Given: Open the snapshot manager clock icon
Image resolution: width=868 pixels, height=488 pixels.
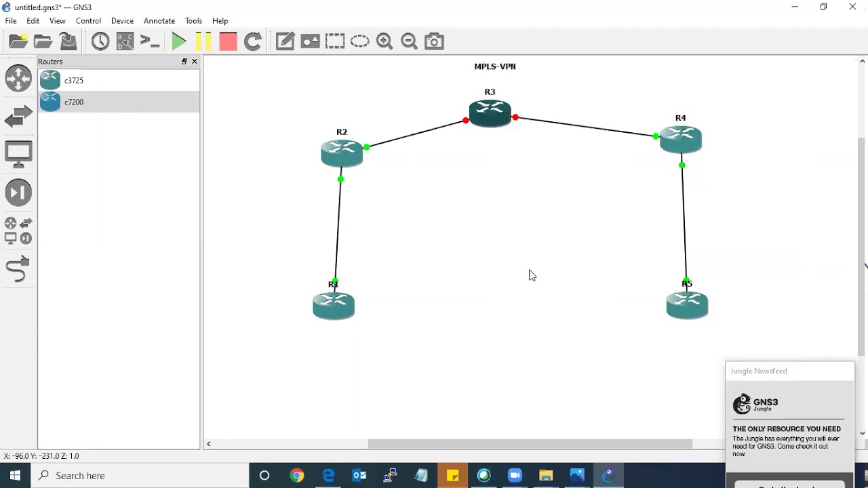Looking at the screenshot, I should pyautogui.click(x=100, y=42).
